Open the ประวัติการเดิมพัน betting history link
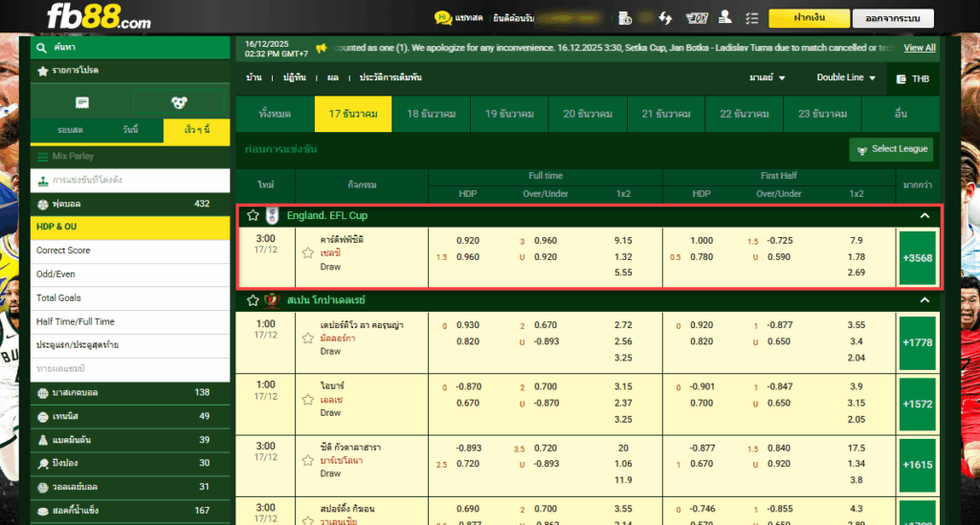The image size is (980, 525). 390,78
